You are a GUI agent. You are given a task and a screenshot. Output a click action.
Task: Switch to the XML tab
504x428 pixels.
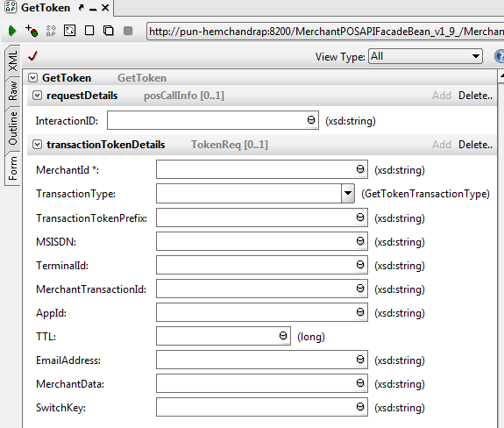(x=13, y=61)
